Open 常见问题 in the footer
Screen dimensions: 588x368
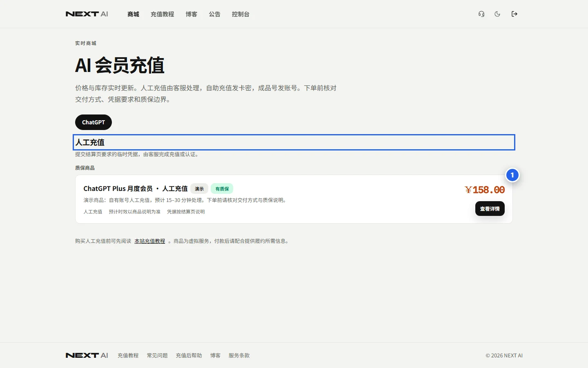[x=157, y=356]
